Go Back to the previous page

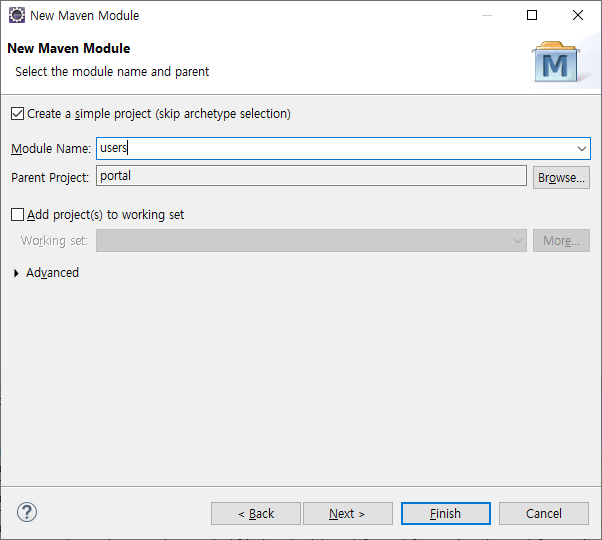[x=256, y=514]
